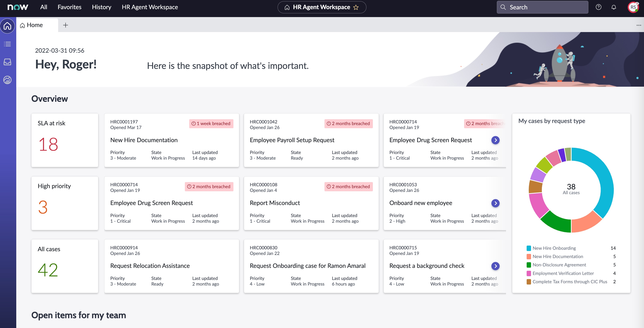Click the 2 months breached badge on Report Misconduct
The image size is (644, 328).
[x=348, y=186]
